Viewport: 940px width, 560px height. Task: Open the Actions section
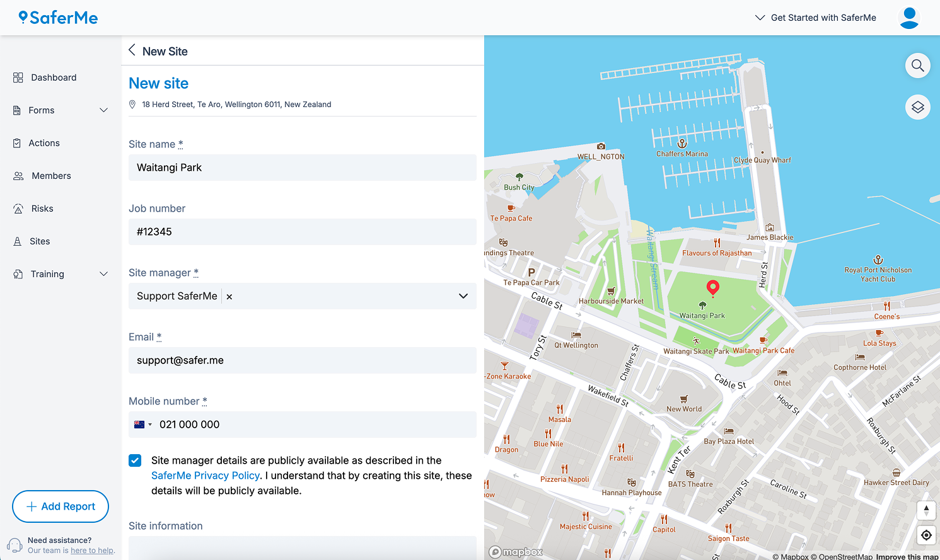click(44, 143)
